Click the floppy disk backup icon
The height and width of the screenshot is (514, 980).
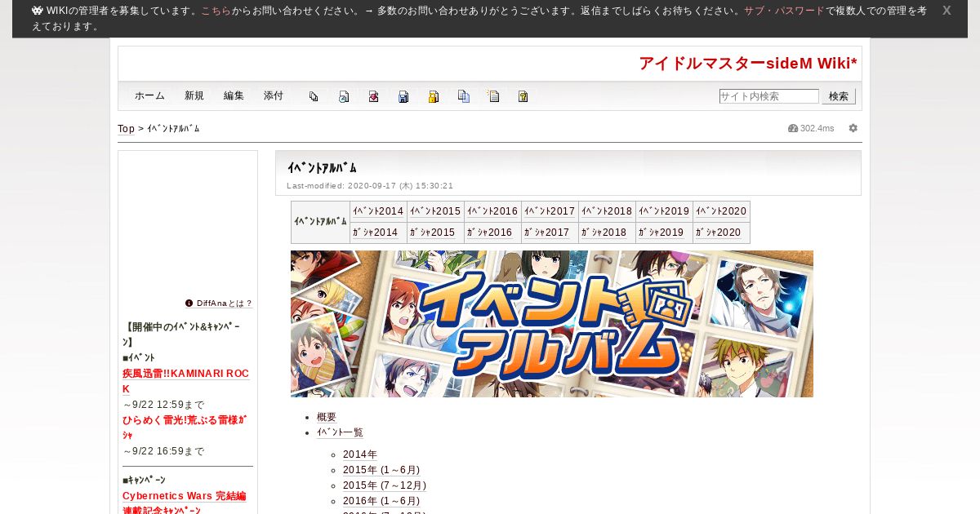[x=403, y=96]
